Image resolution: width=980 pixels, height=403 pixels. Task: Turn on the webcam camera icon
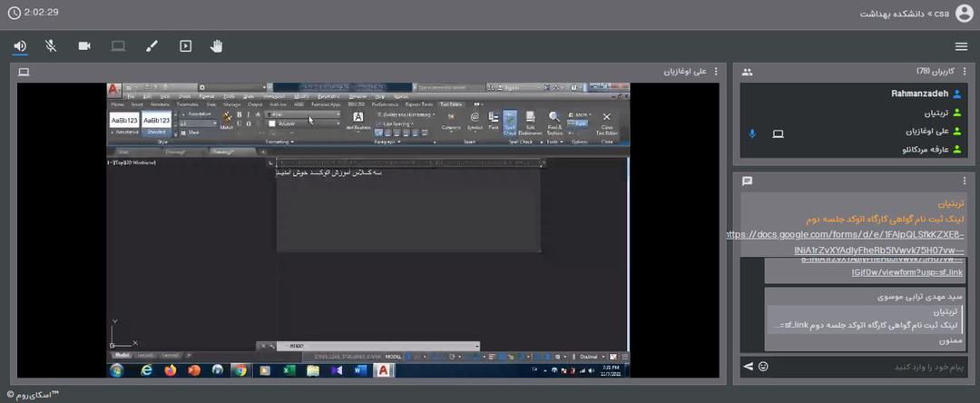point(84,46)
